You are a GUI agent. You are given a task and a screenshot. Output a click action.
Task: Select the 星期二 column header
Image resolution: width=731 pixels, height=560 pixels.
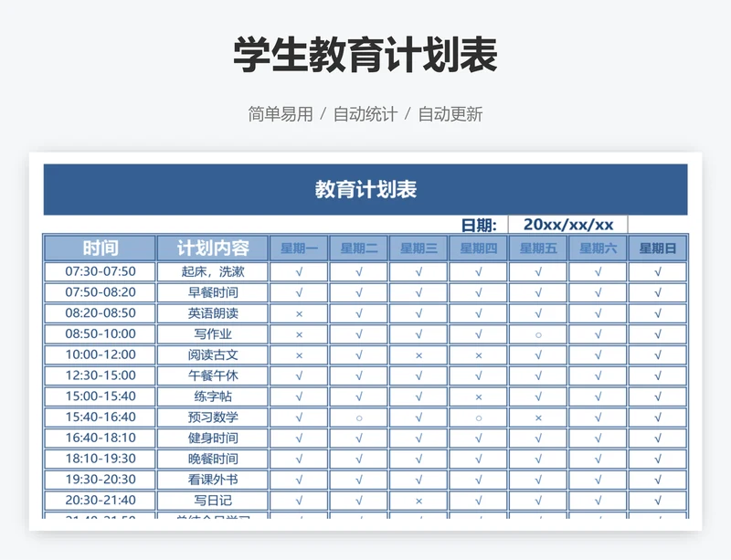click(x=358, y=248)
